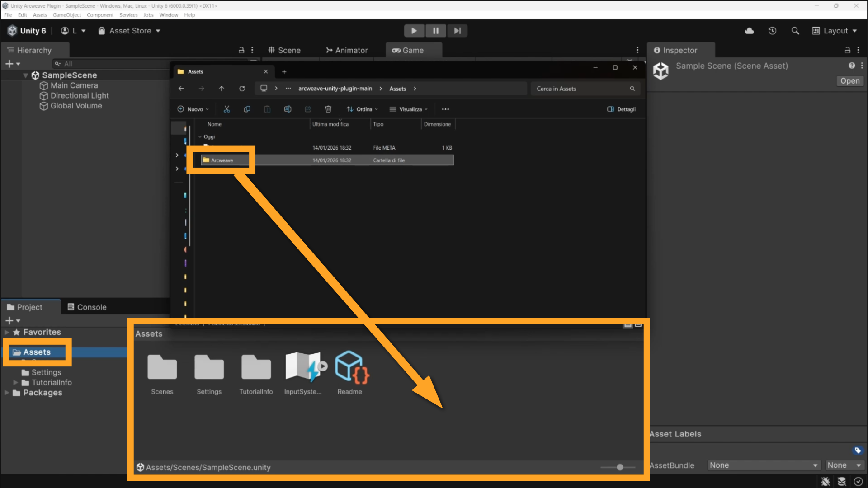
Task: Open the Hierarchy panel three-dot menu
Action: (252, 50)
